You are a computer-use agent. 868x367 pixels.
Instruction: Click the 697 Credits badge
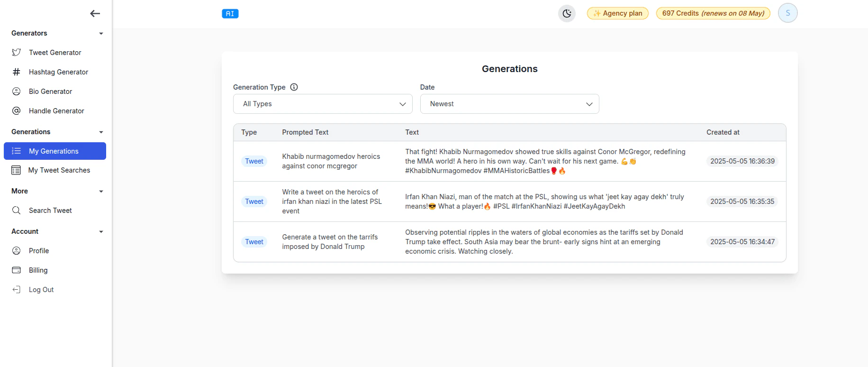pyautogui.click(x=713, y=13)
